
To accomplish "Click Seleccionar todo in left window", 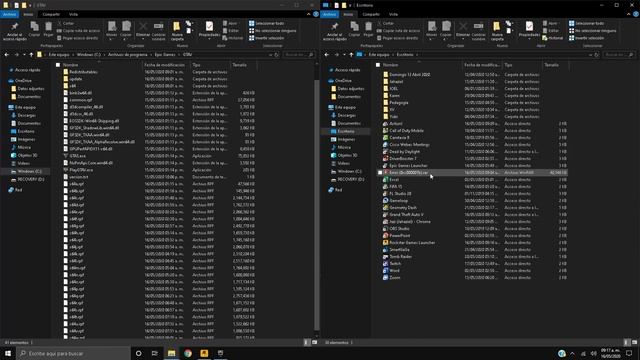I will (266, 23).
